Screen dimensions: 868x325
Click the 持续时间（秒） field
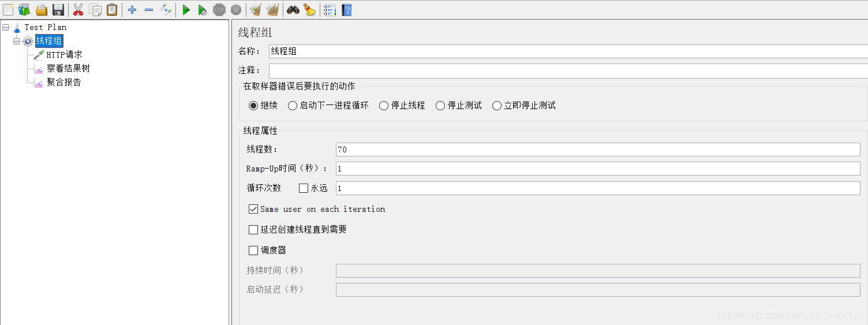[598, 271]
